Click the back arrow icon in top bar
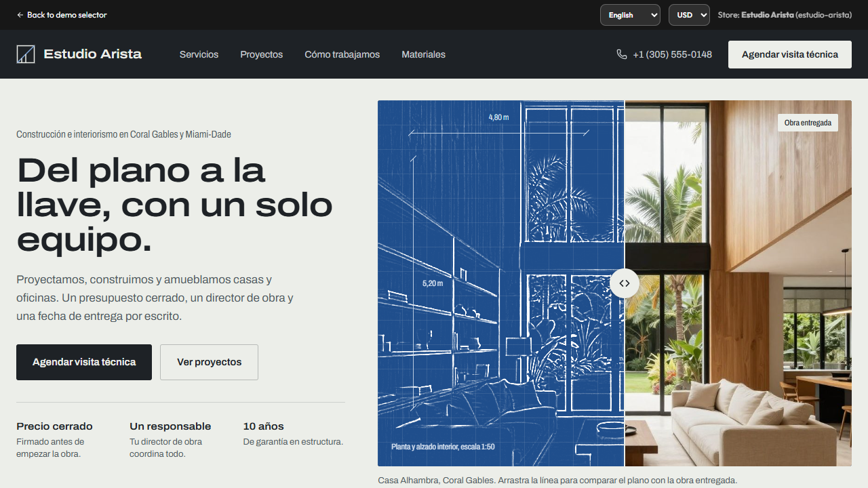 click(20, 15)
